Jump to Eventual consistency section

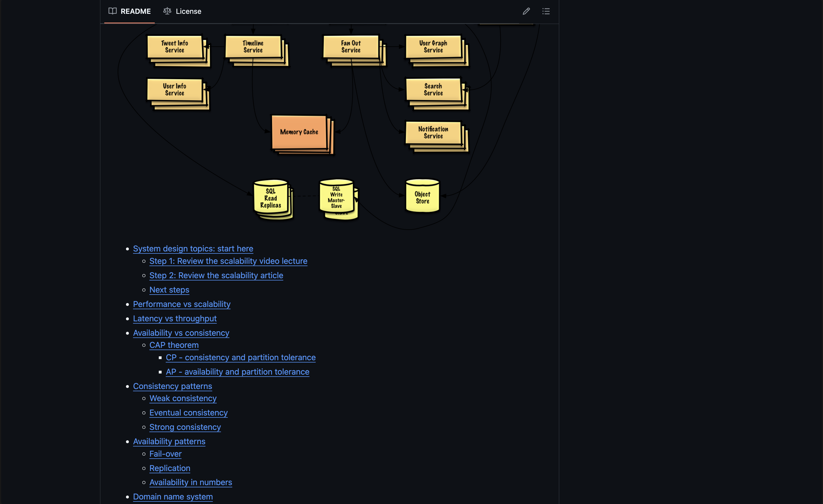(x=188, y=412)
